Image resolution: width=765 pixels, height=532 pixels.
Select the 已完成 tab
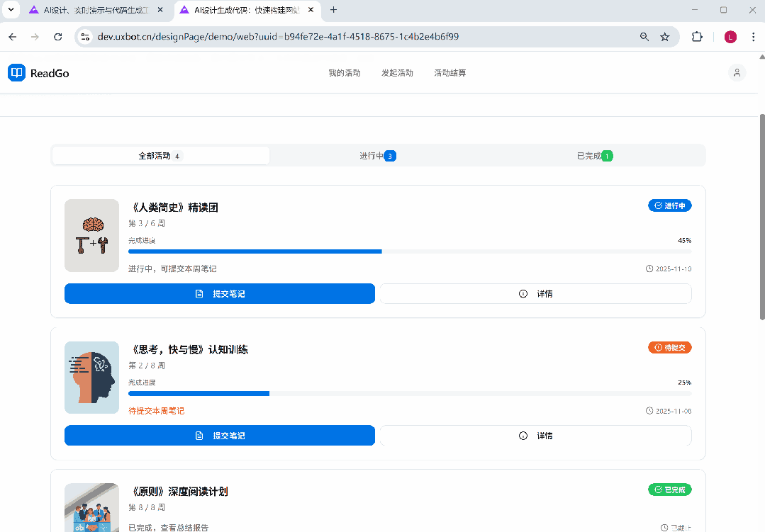(x=594, y=156)
